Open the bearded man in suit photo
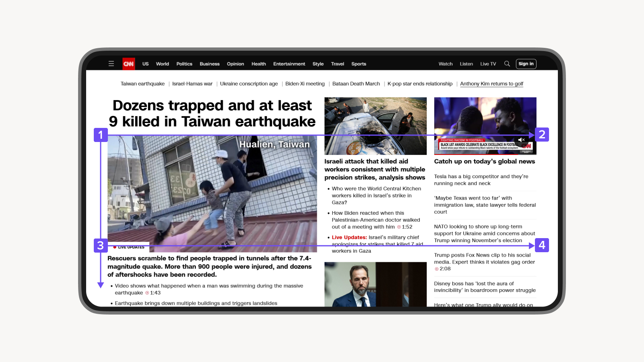This screenshot has height=362, width=644. (x=376, y=284)
